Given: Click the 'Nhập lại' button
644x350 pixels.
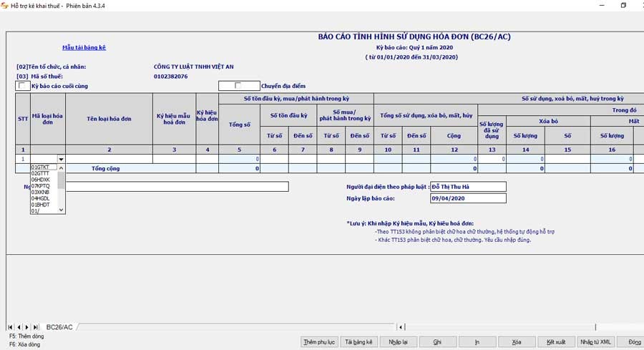Looking at the screenshot, I should click(x=398, y=342).
